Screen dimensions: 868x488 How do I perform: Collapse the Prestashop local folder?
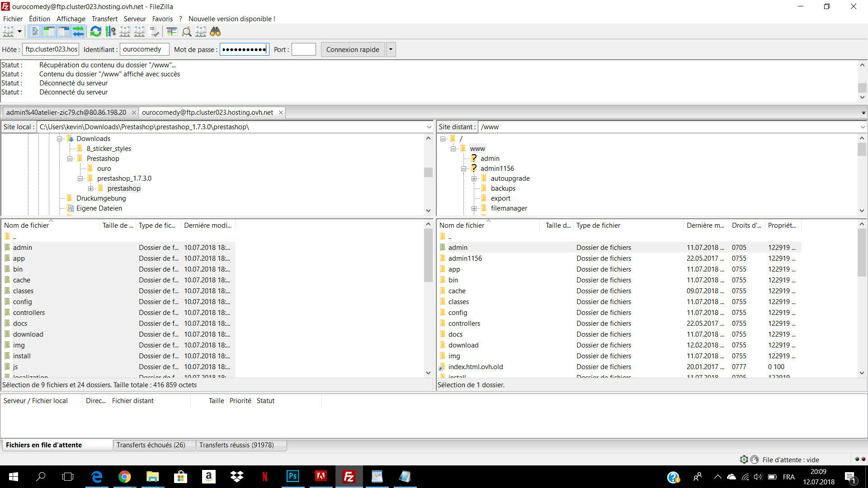[70, 159]
